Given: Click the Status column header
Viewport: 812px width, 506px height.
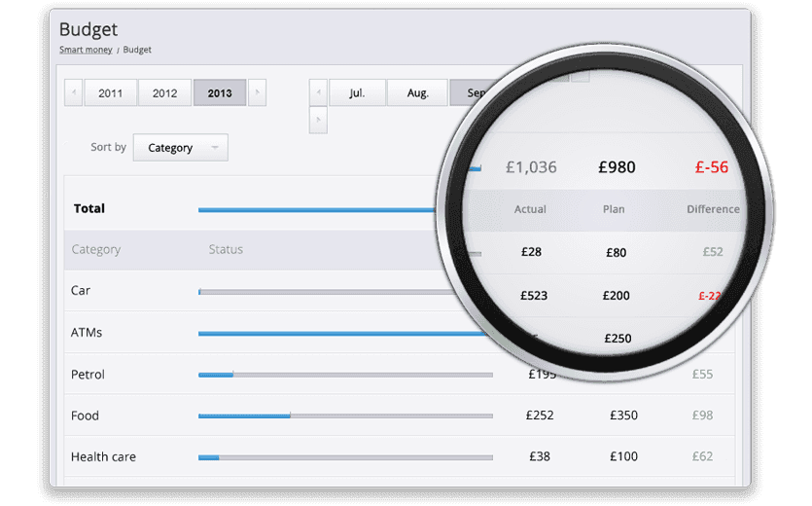Looking at the screenshot, I should (x=226, y=250).
